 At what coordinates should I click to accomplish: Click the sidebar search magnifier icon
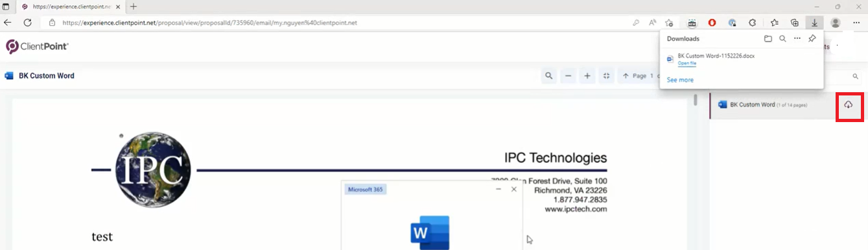(x=855, y=77)
